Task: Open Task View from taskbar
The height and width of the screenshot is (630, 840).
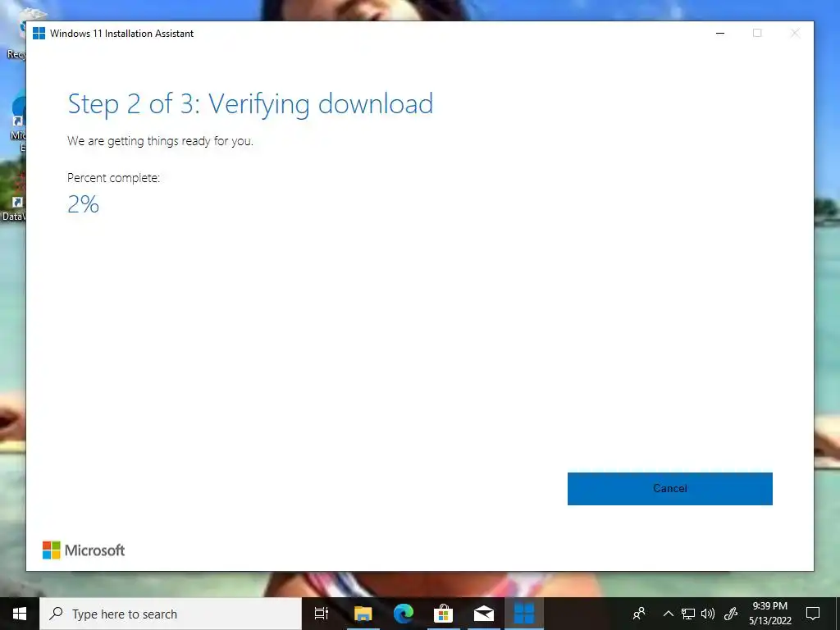Action: [322, 614]
